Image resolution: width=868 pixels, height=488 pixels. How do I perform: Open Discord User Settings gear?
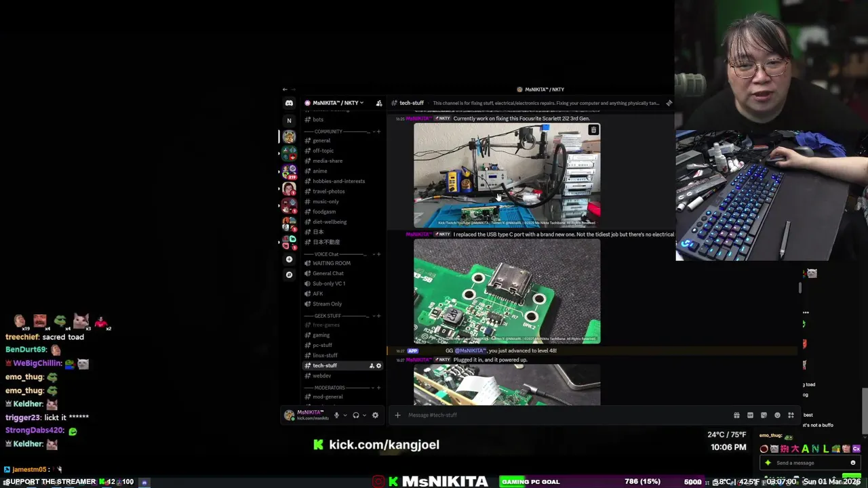[375, 415]
